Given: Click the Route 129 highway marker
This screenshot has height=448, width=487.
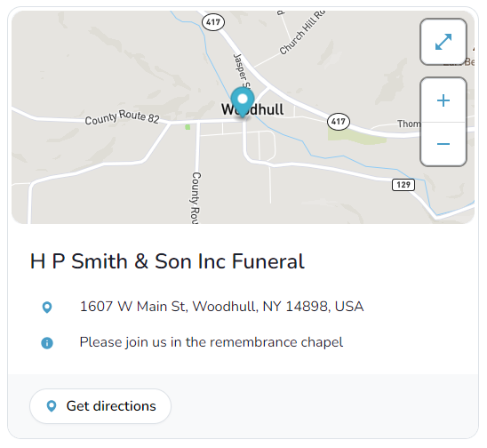Looking at the screenshot, I should (403, 185).
